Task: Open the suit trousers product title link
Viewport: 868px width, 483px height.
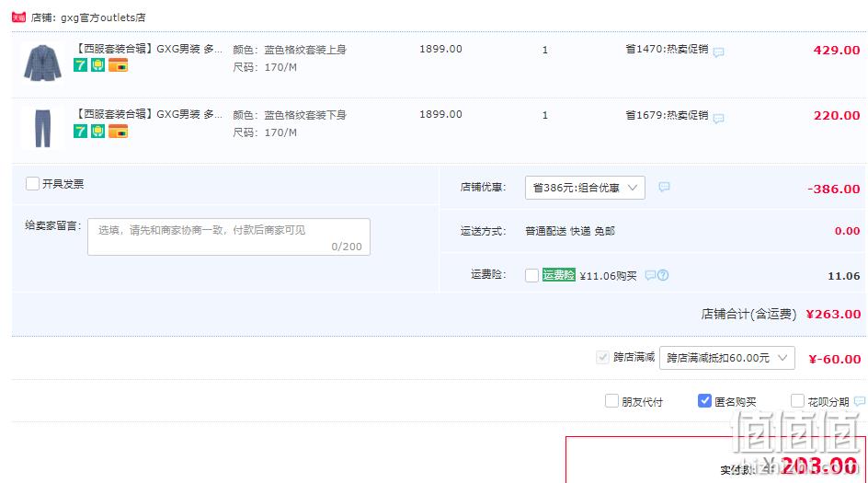Action: point(148,114)
